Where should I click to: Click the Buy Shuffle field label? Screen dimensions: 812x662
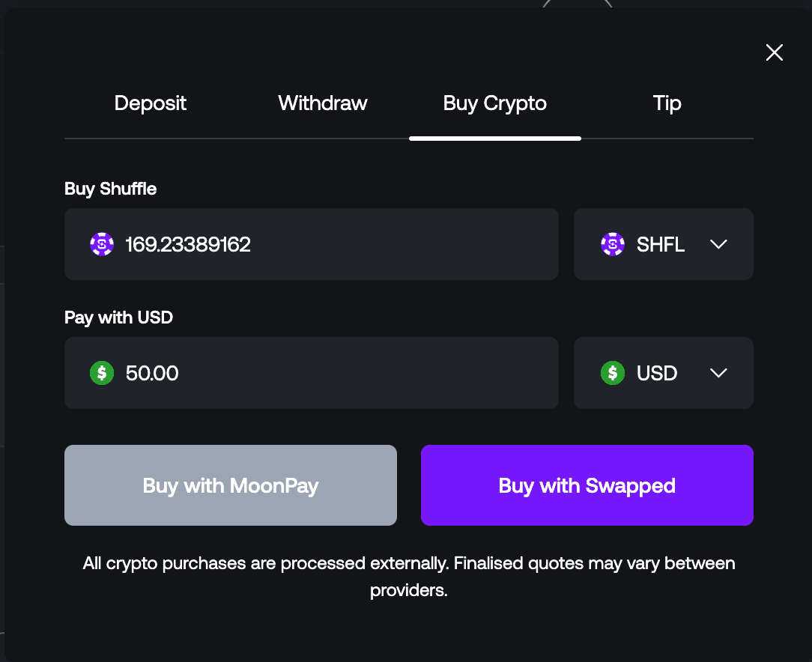[x=110, y=189]
